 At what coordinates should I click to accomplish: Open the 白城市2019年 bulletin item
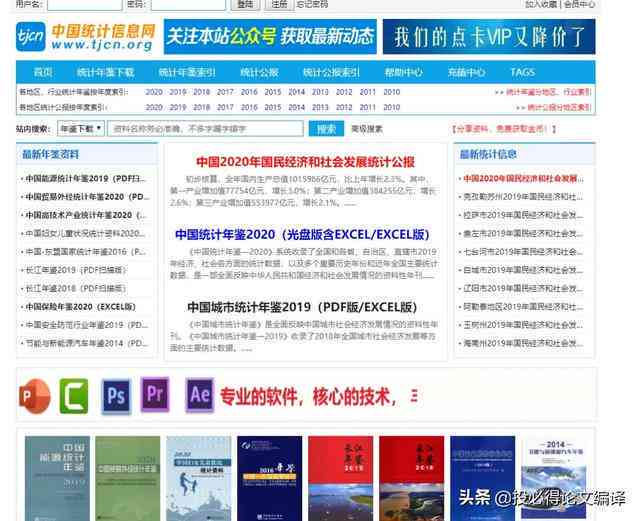coord(522,270)
